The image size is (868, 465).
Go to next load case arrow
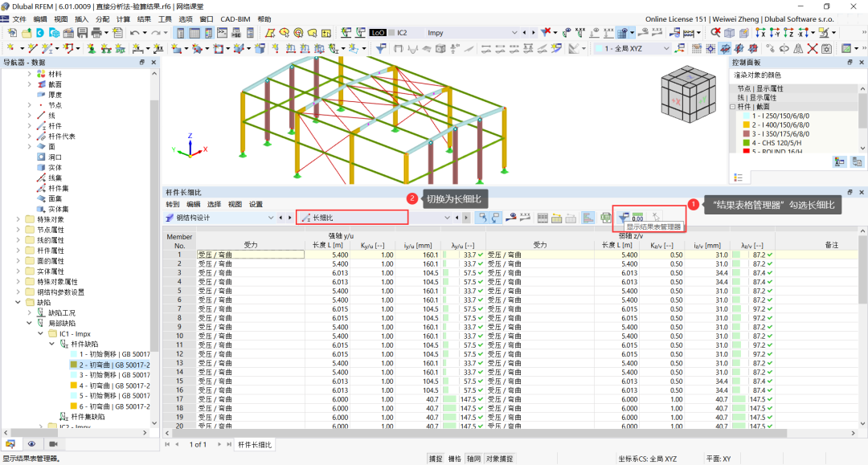pyautogui.click(x=533, y=33)
